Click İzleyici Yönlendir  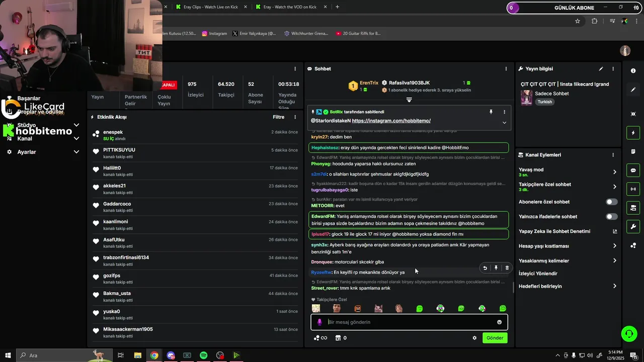pyautogui.click(x=538, y=274)
